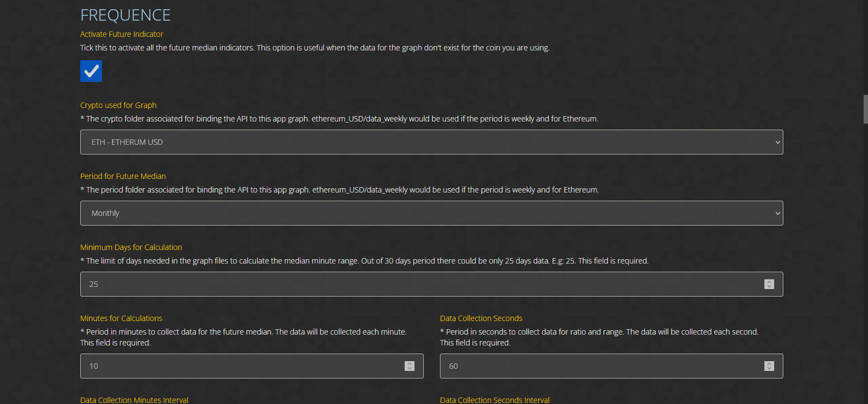Decrease Minimum Days value with down arrow

[769, 287]
